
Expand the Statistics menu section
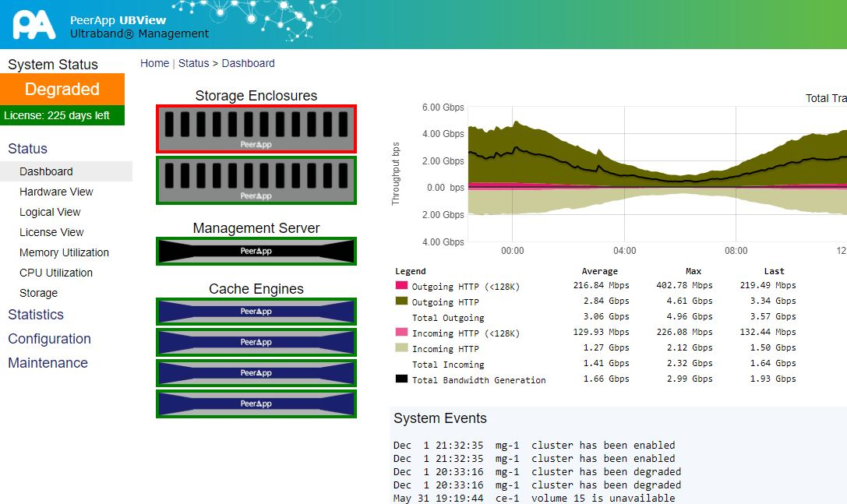pos(36,315)
